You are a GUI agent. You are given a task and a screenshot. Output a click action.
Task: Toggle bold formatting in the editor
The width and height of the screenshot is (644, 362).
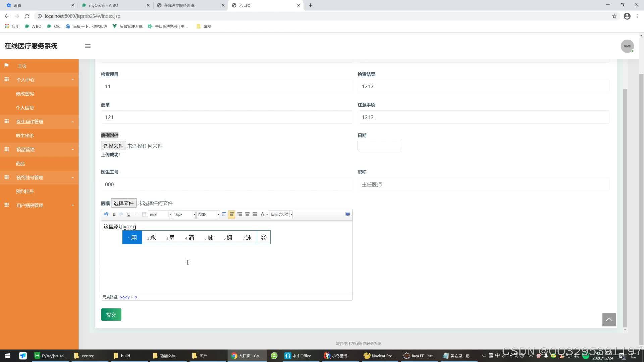(114, 214)
